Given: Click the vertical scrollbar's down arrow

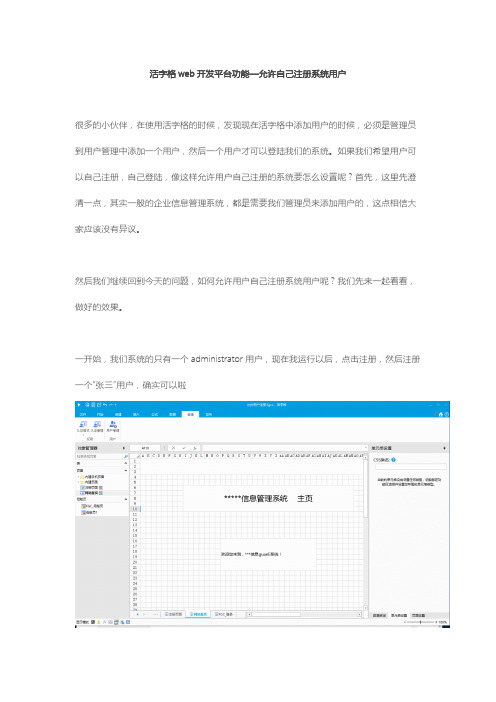Looking at the screenshot, I should (x=365, y=608).
